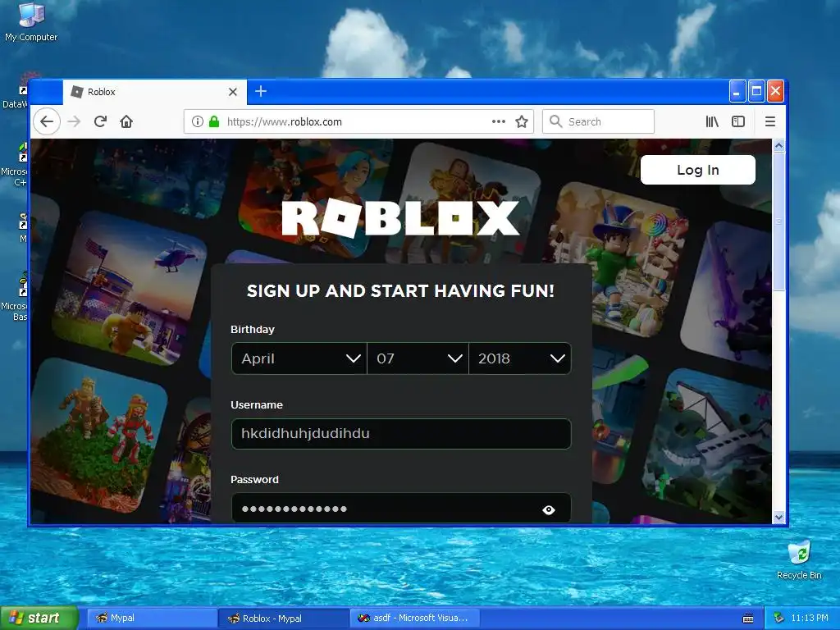
Task: Click the Username input field
Action: (x=401, y=433)
